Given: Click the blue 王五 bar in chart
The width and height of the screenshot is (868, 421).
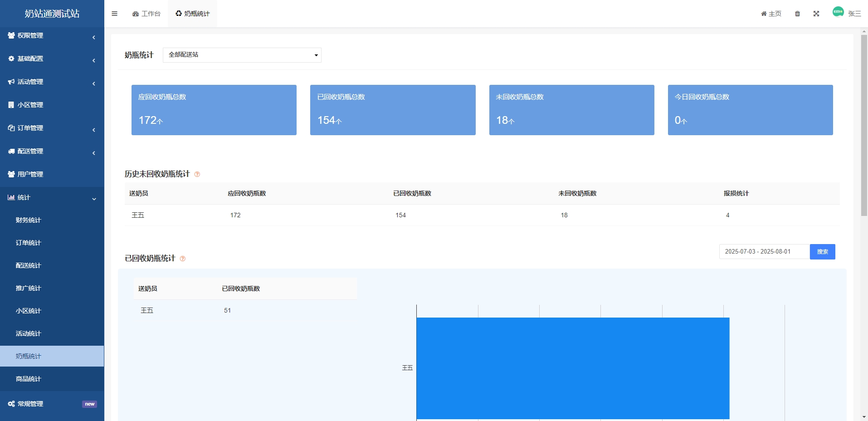Looking at the screenshot, I should pos(572,368).
